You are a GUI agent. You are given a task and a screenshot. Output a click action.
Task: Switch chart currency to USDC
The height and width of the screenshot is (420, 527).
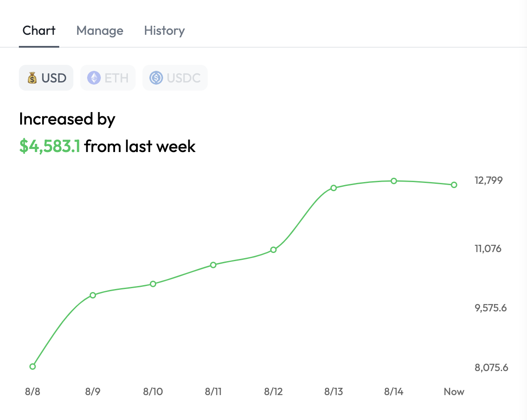pyautogui.click(x=175, y=78)
